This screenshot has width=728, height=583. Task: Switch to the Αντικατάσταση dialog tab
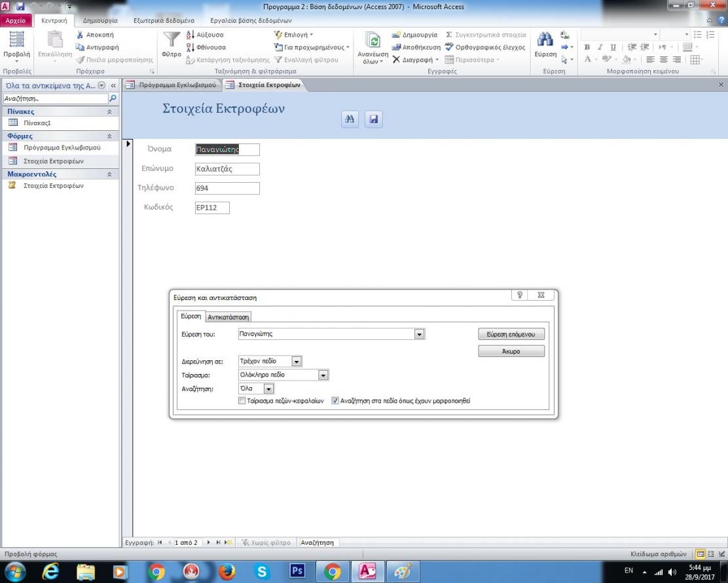[x=228, y=317]
